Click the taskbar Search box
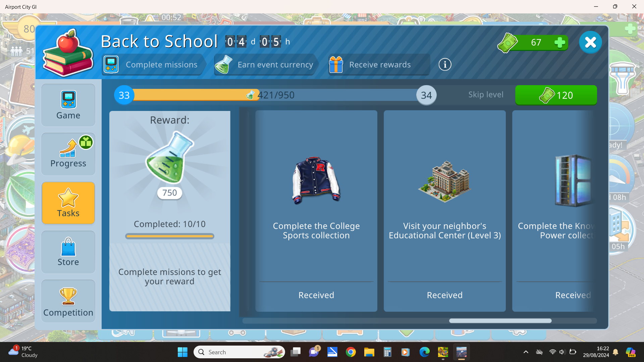Image resolution: width=644 pixels, height=362 pixels. pos(239,352)
